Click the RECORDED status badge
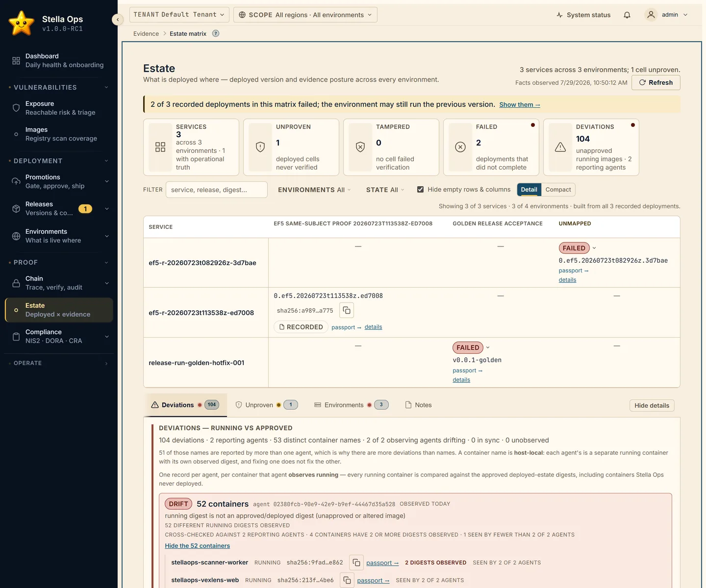Viewport: 706px width, 588px height. click(301, 327)
